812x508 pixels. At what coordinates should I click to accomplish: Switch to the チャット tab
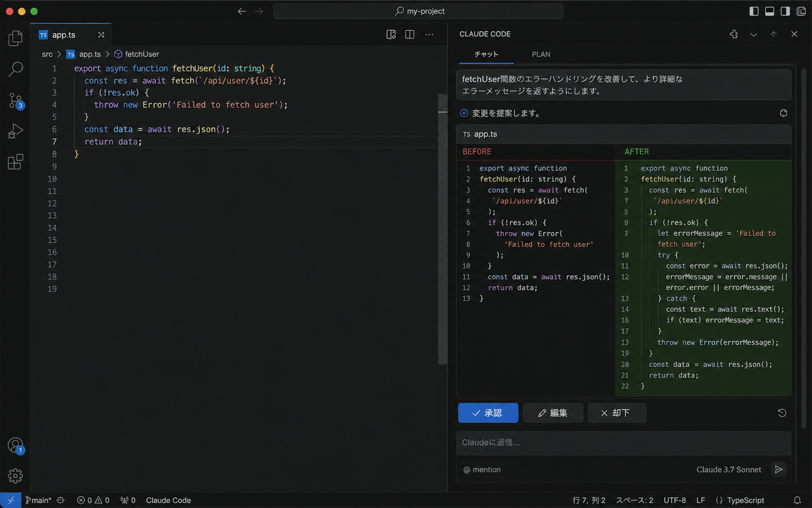point(486,54)
